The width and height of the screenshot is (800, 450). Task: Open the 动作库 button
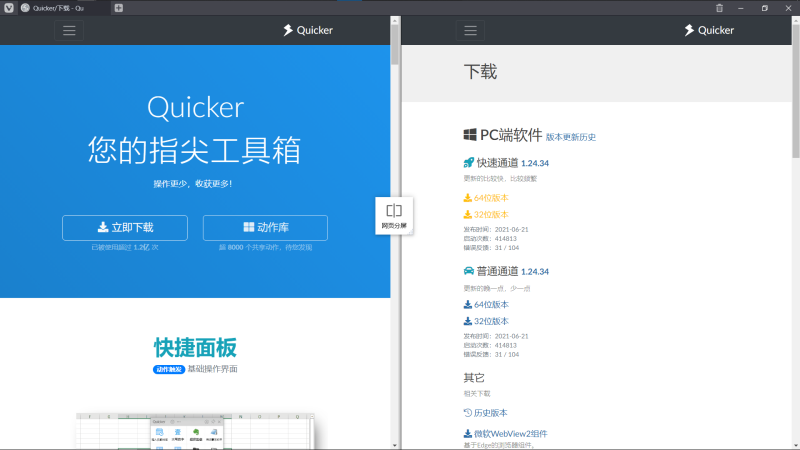pyautogui.click(x=265, y=228)
